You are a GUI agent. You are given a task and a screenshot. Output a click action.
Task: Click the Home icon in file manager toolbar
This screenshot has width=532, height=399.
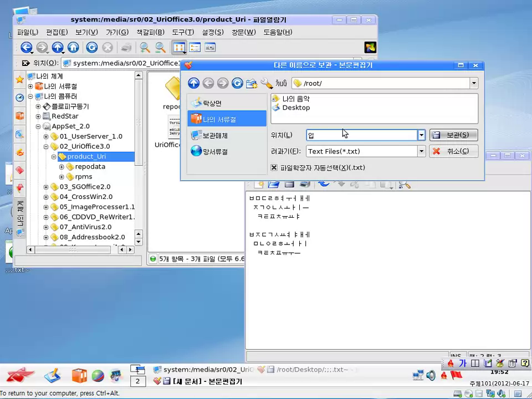pyautogui.click(x=73, y=48)
